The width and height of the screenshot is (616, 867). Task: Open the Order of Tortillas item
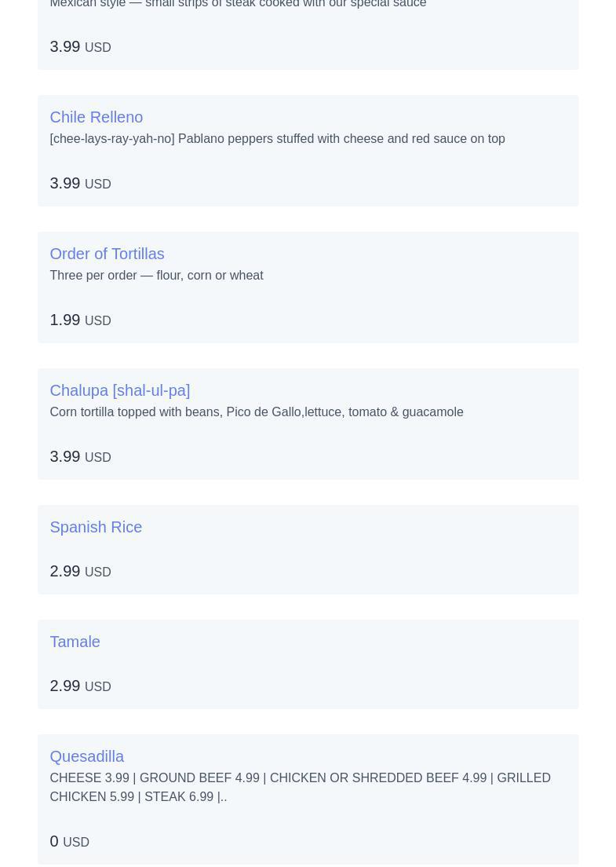point(107,254)
